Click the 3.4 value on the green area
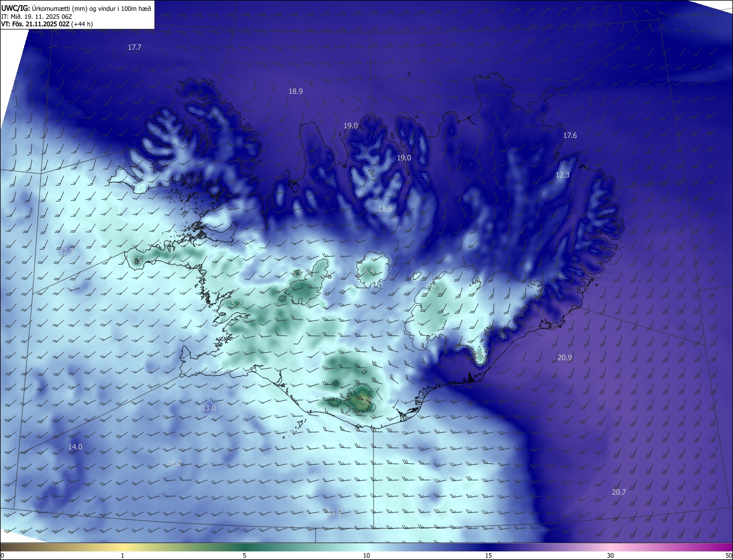This screenshot has height=560, width=733. (x=367, y=400)
